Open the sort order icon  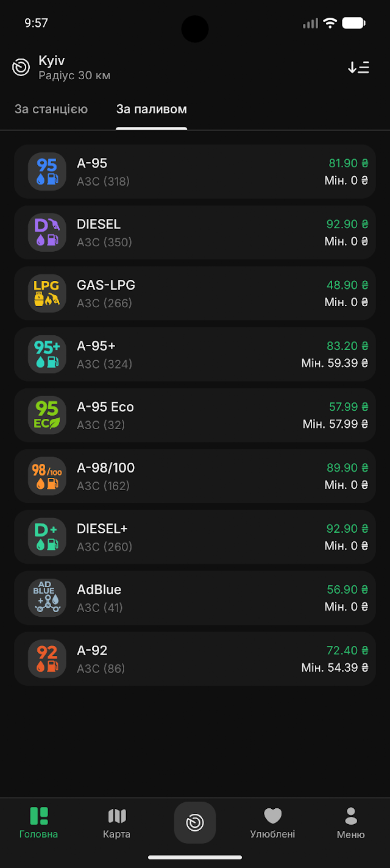coord(358,67)
